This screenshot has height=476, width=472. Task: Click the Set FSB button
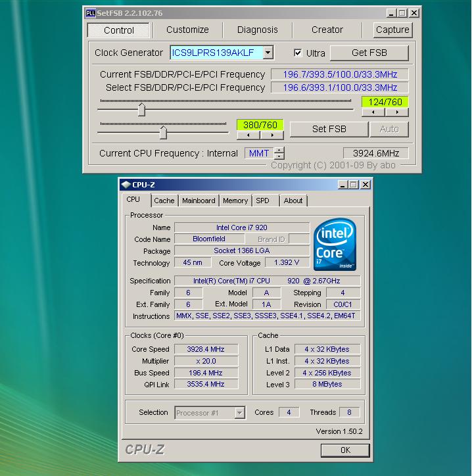pos(329,129)
